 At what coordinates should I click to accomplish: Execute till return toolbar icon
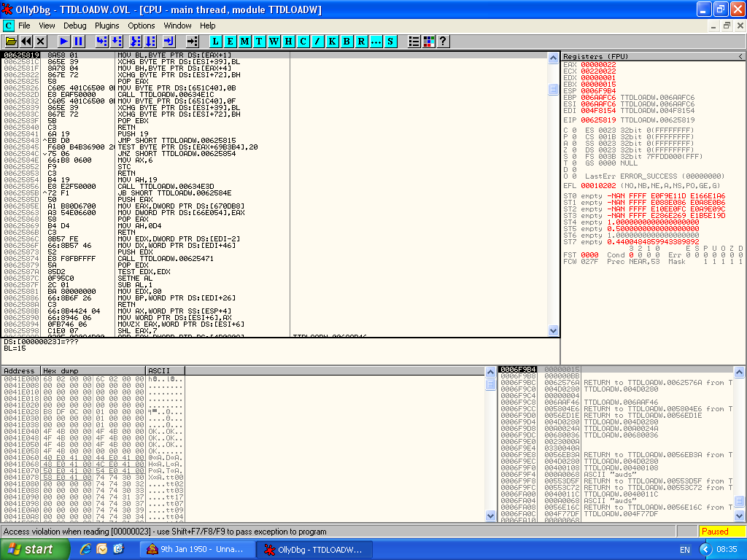coord(169,42)
